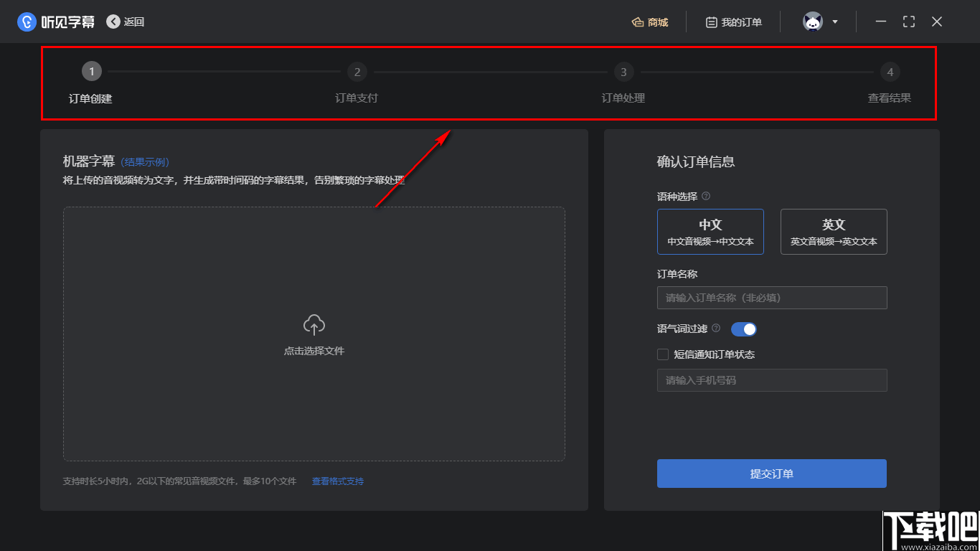
Task: Open the 结果示例 link
Action: pyautogui.click(x=144, y=162)
